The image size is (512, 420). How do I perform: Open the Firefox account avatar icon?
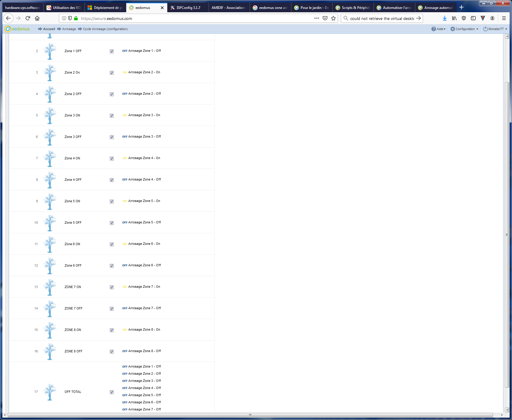[492, 18]
